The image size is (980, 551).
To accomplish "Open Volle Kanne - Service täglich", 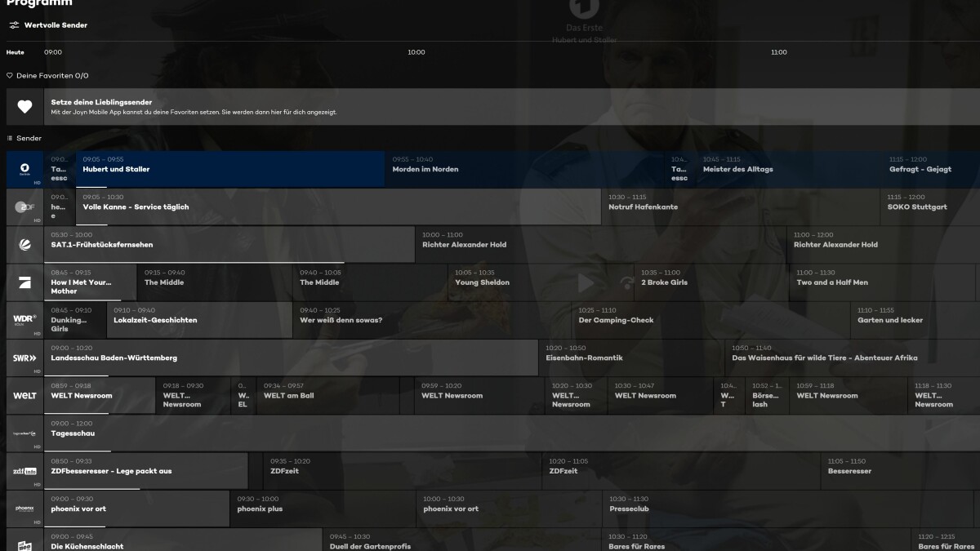I will coord(339,207).
